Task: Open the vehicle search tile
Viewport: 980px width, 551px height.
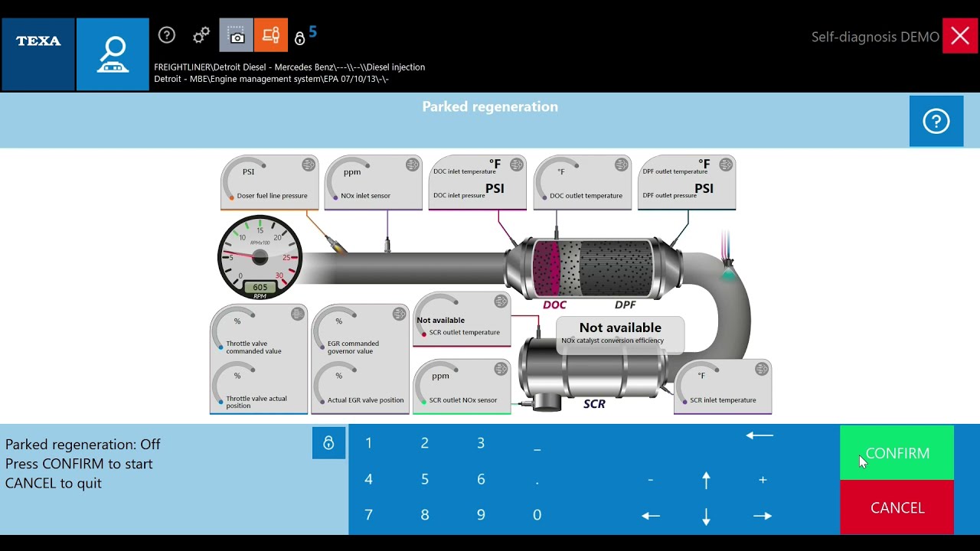Action: point(113,54)
